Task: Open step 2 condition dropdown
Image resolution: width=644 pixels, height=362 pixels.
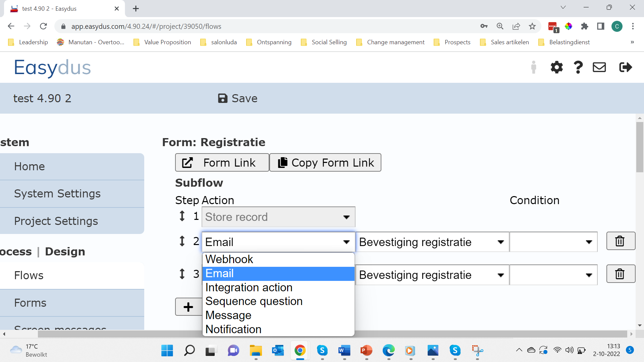Action: (553, 242)
